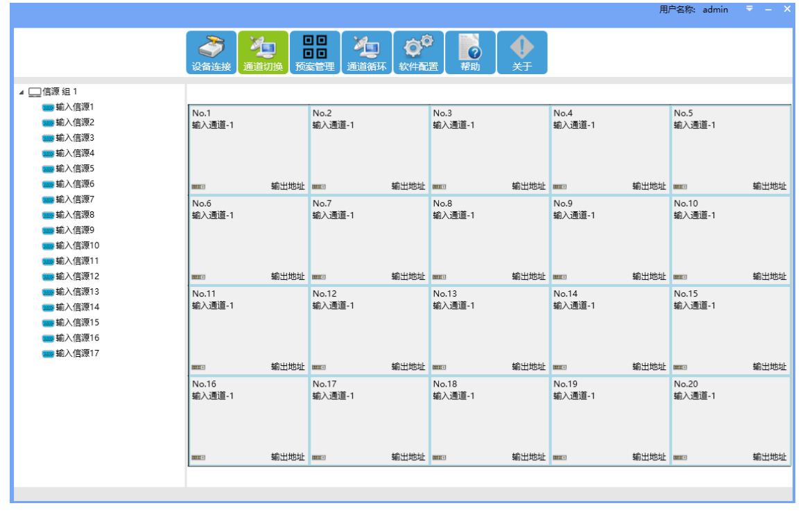Open 软件配置 software settings
812x517 pixels.
pyautogui.click(x=418, y=53)
